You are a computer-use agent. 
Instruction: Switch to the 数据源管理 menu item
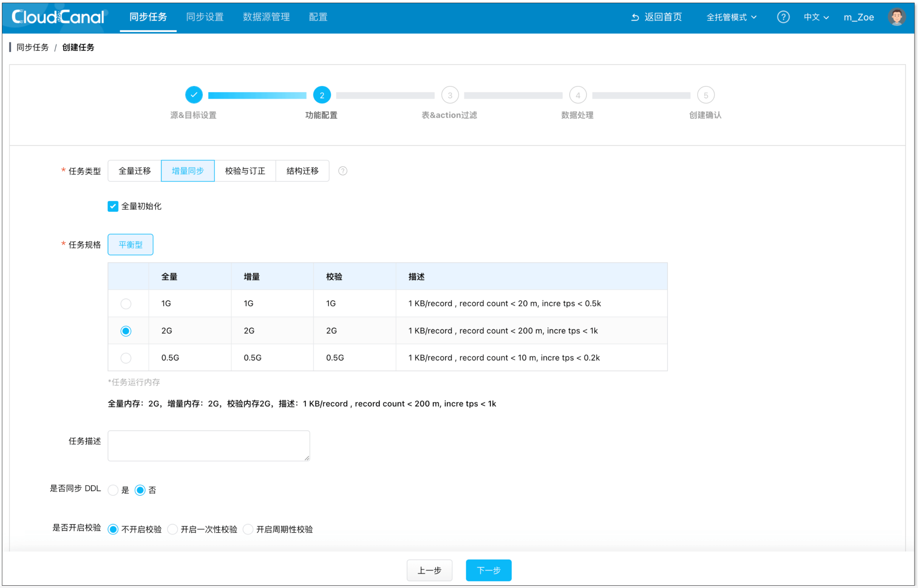coord(266,17)
